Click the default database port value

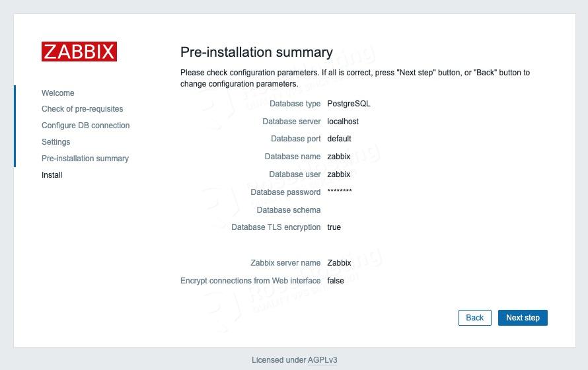click(x=339, y=139)
